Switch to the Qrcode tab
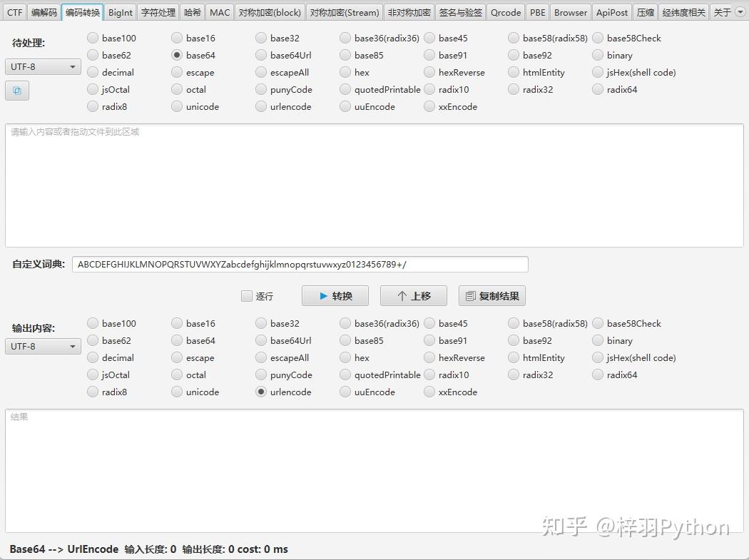The height and width of the screenshot is (560, 749). pyautogui.click(x=505, y=12)
